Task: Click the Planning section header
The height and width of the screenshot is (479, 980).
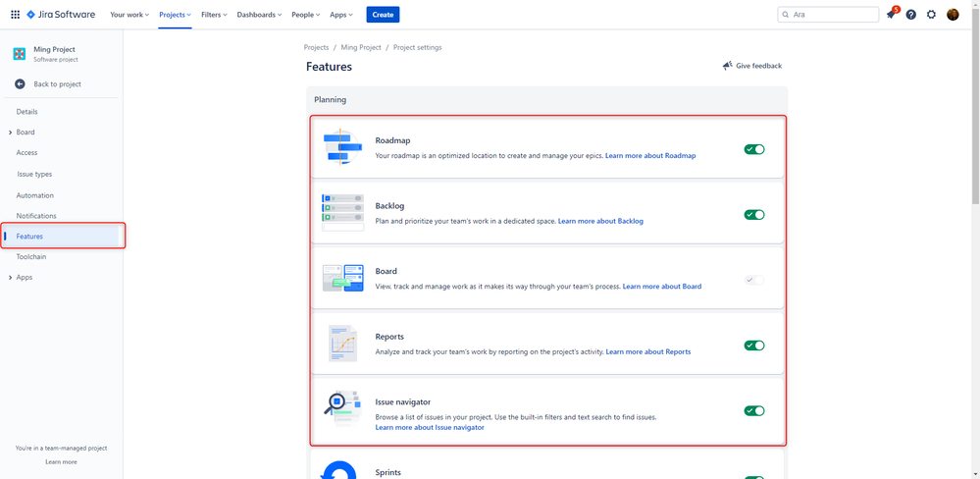Action: [x=330, y=99]
